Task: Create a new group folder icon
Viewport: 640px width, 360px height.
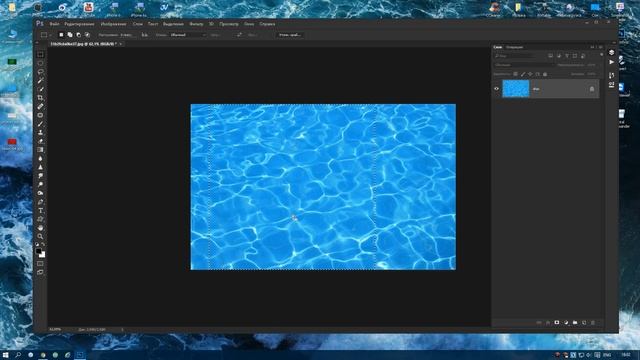Action: (575, 322)
